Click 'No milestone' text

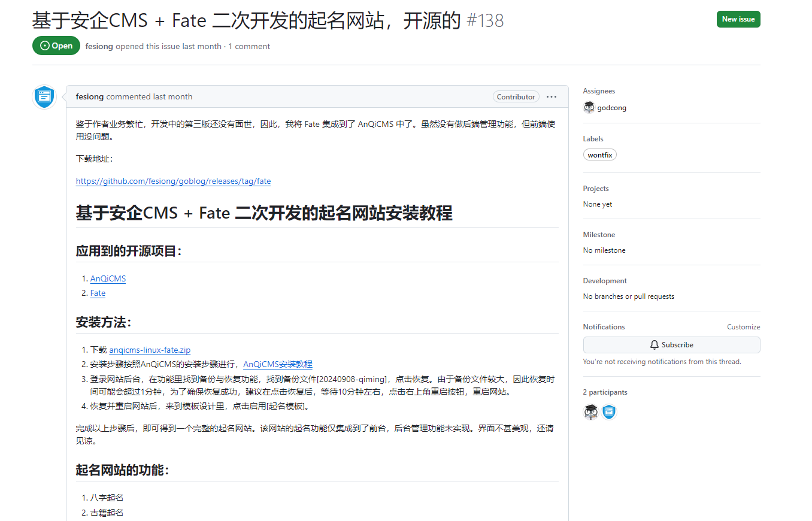click(x=604, y=250)
